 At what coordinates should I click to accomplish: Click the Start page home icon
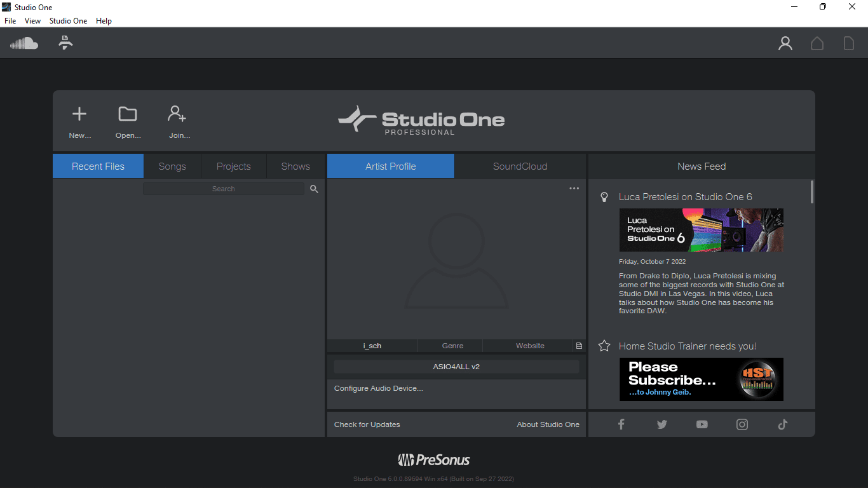817,43
